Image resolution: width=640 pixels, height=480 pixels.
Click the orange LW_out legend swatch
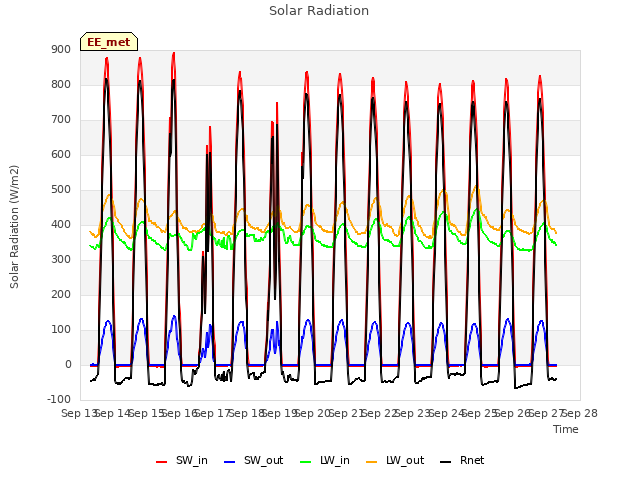tap(371, 462)
